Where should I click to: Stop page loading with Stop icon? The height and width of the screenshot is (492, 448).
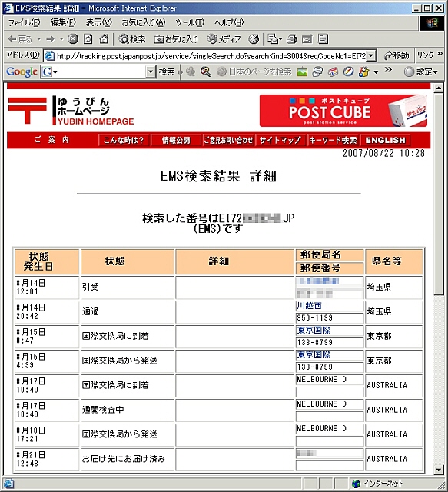(x=73, y=39)
